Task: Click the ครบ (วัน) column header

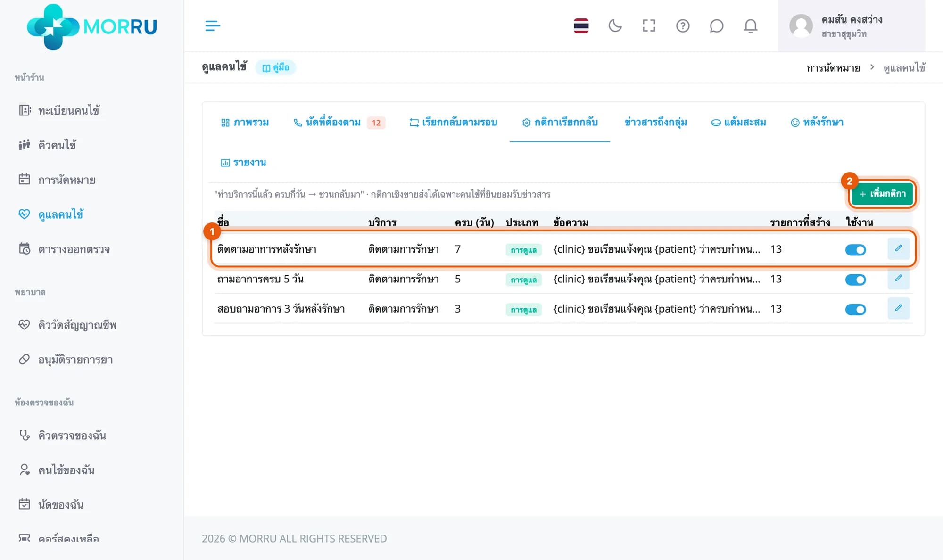Action: pos(474,222)
